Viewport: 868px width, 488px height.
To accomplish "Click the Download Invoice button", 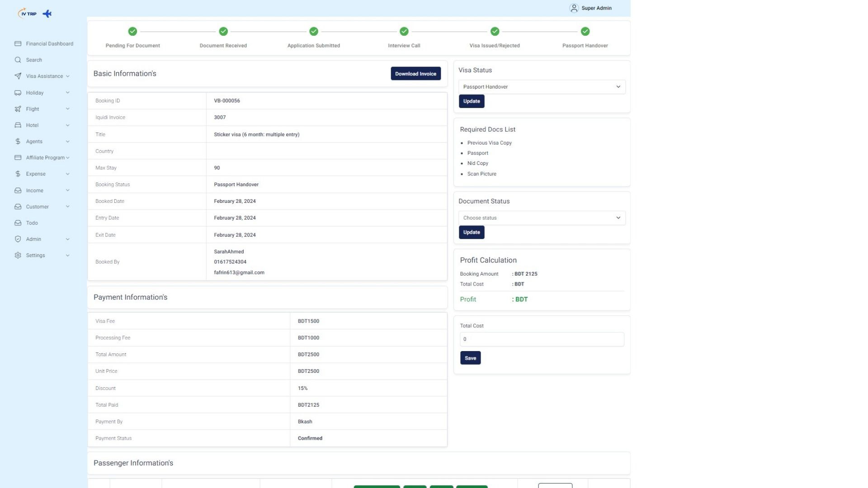I will (415, 74).
